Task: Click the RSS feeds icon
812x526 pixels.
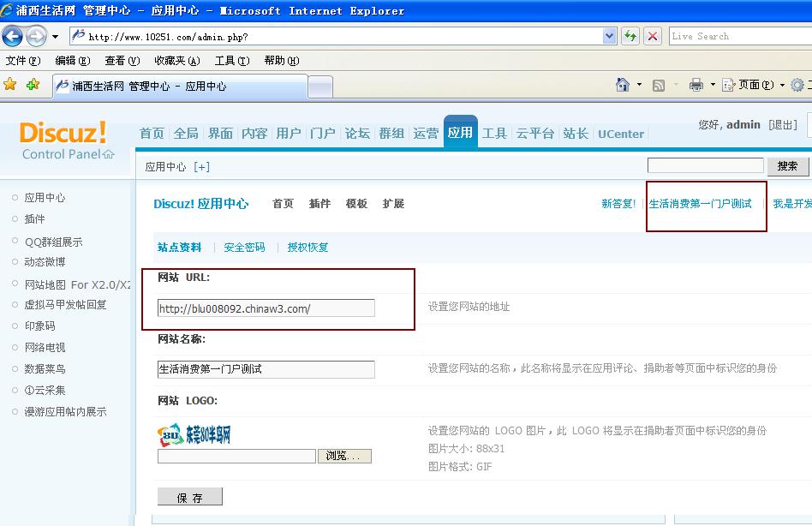Action: click(x=658, y=85)
